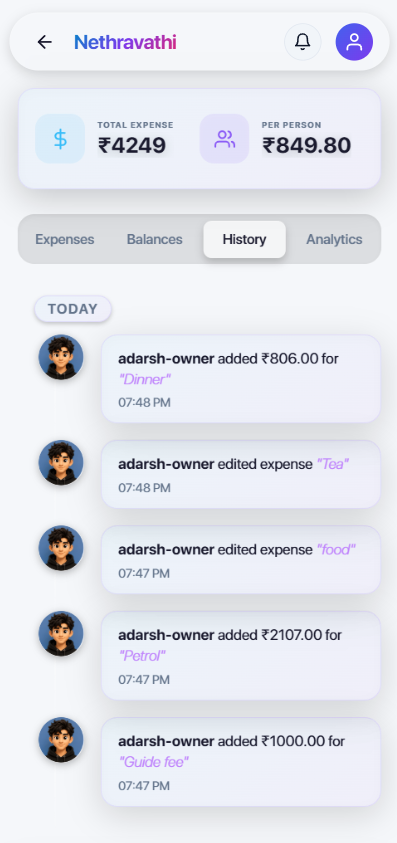Select the Tea edited expense card

240,474
